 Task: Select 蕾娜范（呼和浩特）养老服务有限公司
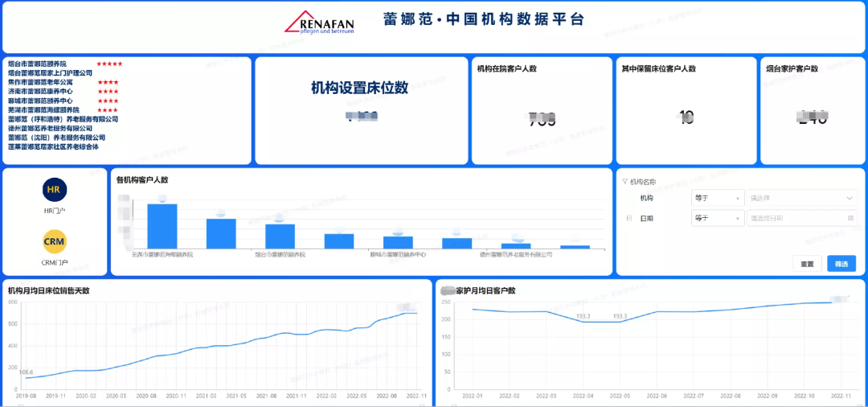click(x=63, y=118)
